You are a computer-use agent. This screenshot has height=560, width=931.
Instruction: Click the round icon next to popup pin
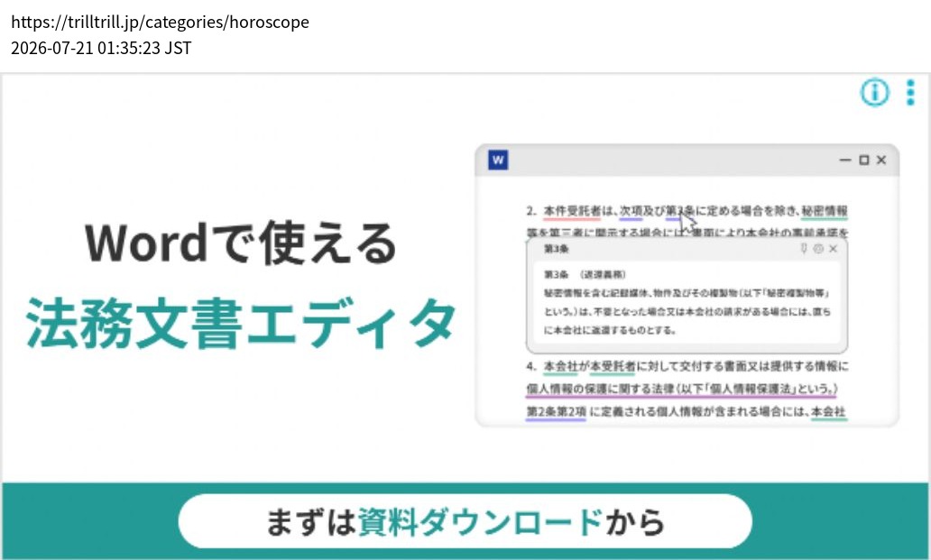(x=818, y=249)
